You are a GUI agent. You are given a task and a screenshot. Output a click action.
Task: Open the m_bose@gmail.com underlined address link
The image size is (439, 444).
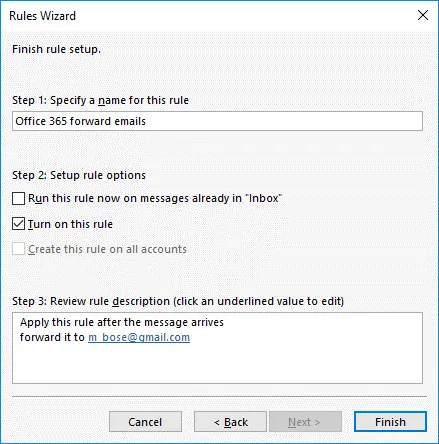pyautogui.click(x=139, y=337)
